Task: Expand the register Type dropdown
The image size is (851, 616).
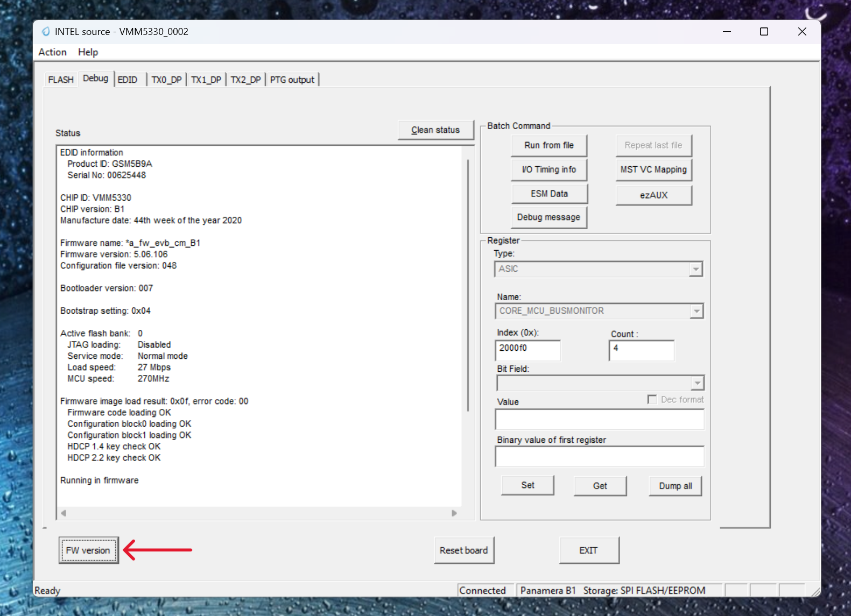Action: [x=696, y=269]
